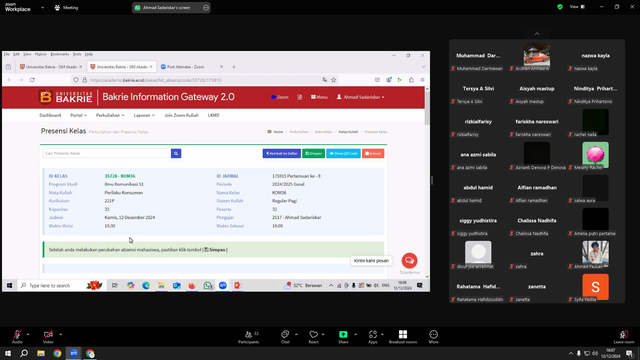The height and width of the screenshot is (360, 640).
Task: Click the participant tile named zahra
Action: click(537, 254)
